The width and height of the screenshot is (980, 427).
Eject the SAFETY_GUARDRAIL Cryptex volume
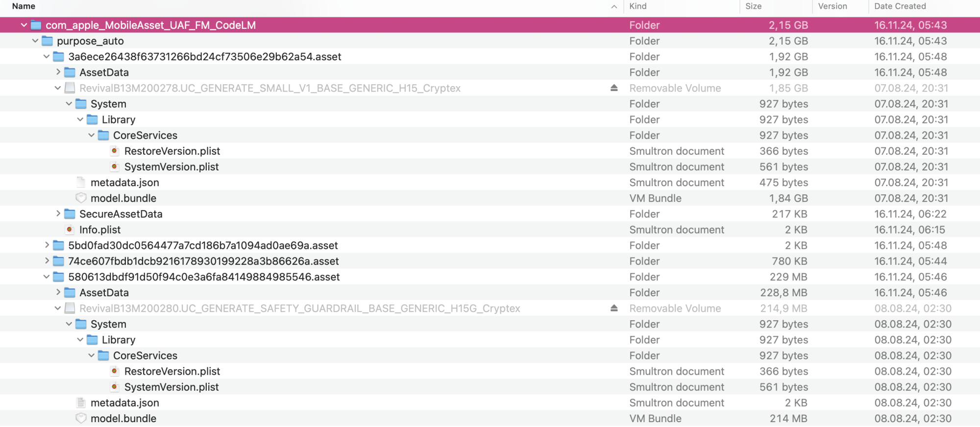click(x=614, y=308)
